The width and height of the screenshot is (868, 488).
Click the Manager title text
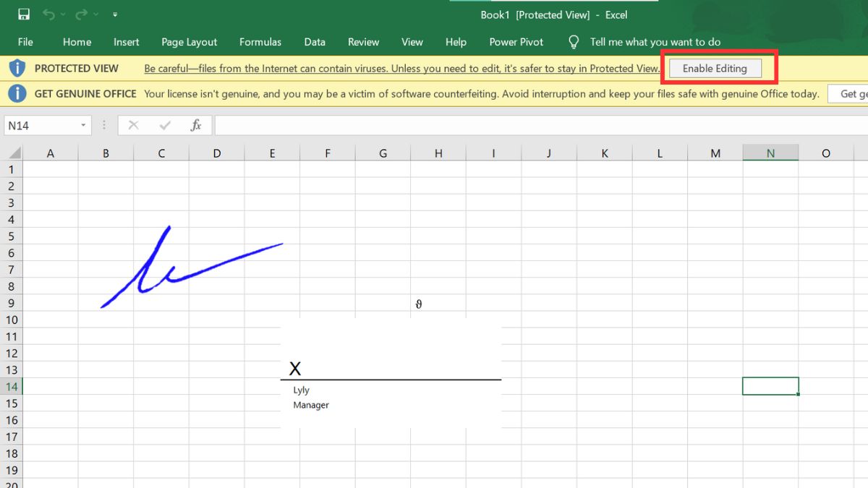point(311,405)
